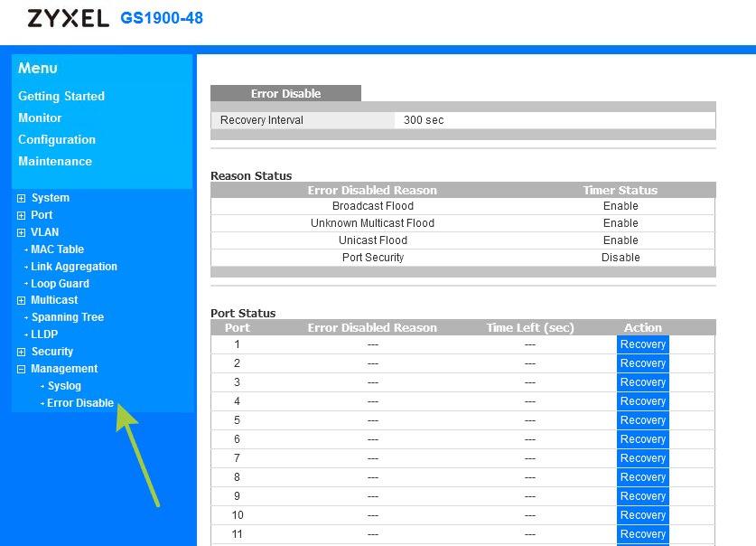The image size is (756, 546).
Task: Click Recovery button for port 3
Action: 643,382
